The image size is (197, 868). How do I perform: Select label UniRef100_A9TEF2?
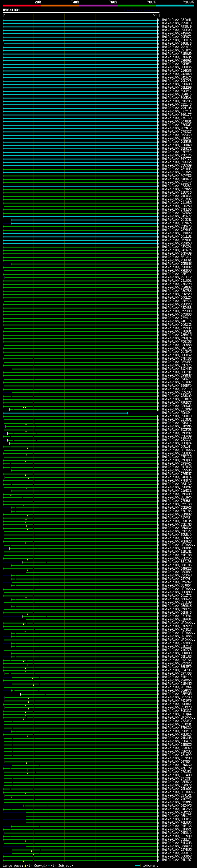(x=176, y=277)
